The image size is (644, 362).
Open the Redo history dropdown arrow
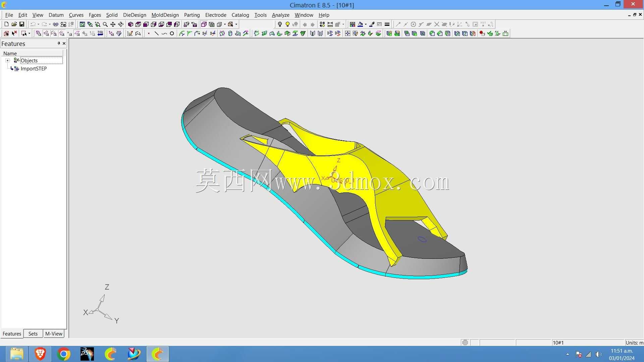click(x=50, y=24)
